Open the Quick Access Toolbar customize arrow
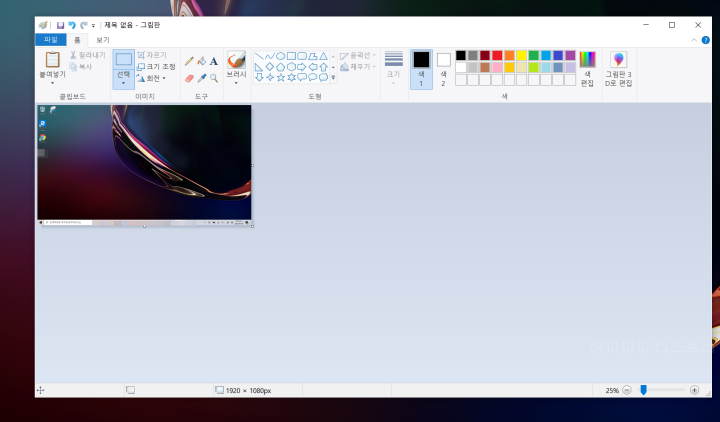The height and width of the screenshot is (422, 720). point(93,26)
